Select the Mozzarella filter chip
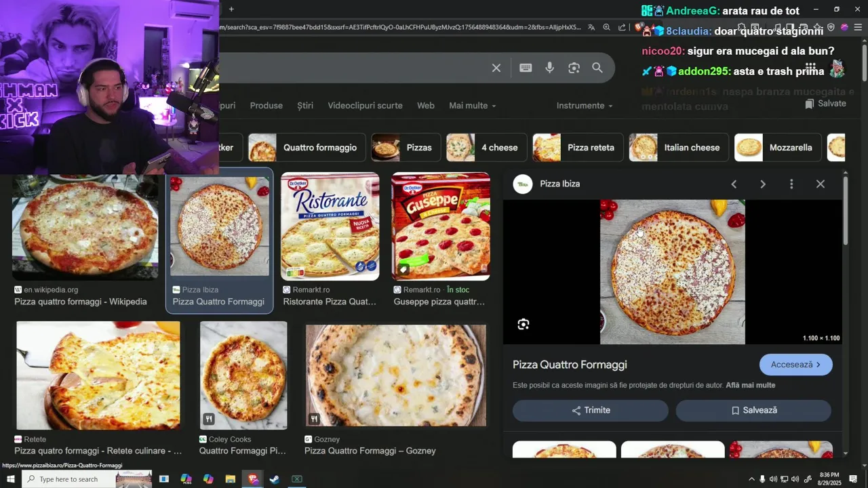This screenshot has height=488, width=868. pyautogui.click(x=778, y=148)
